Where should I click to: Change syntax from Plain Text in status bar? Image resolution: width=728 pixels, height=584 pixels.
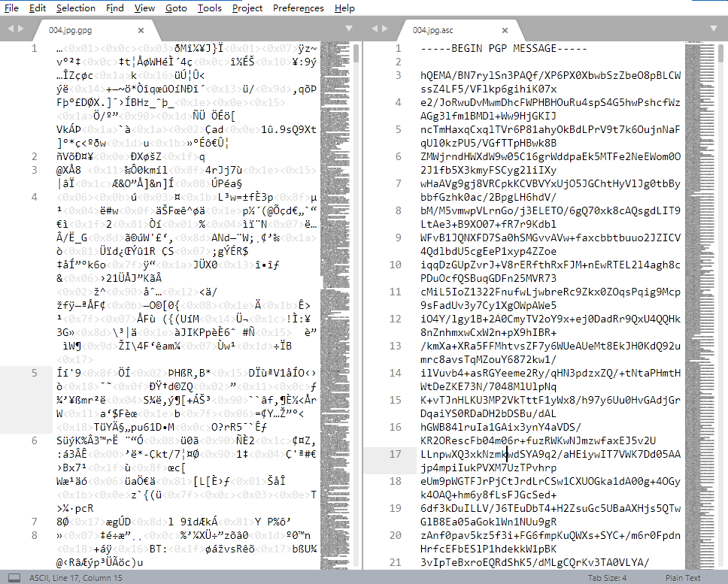[x=683, y=577]
